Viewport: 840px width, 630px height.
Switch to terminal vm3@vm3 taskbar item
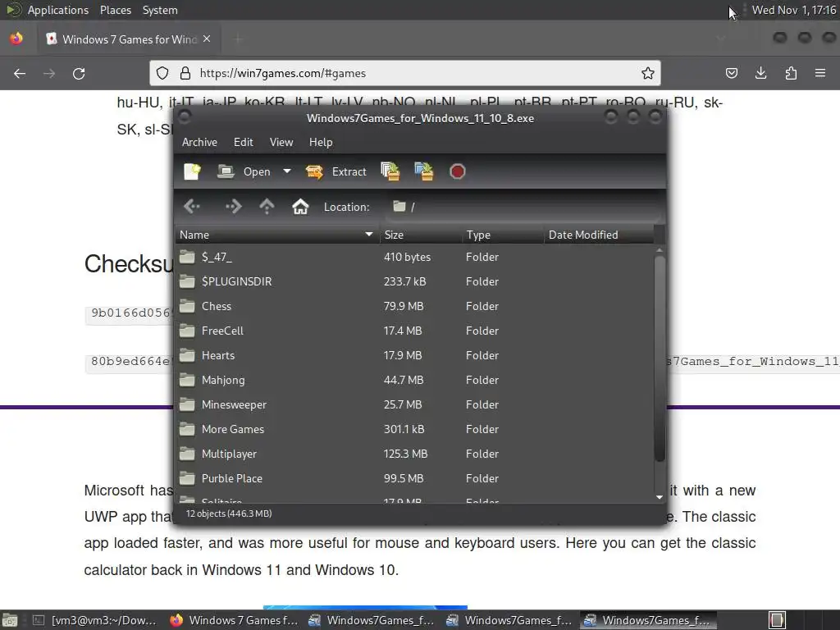tap(95, 620)
